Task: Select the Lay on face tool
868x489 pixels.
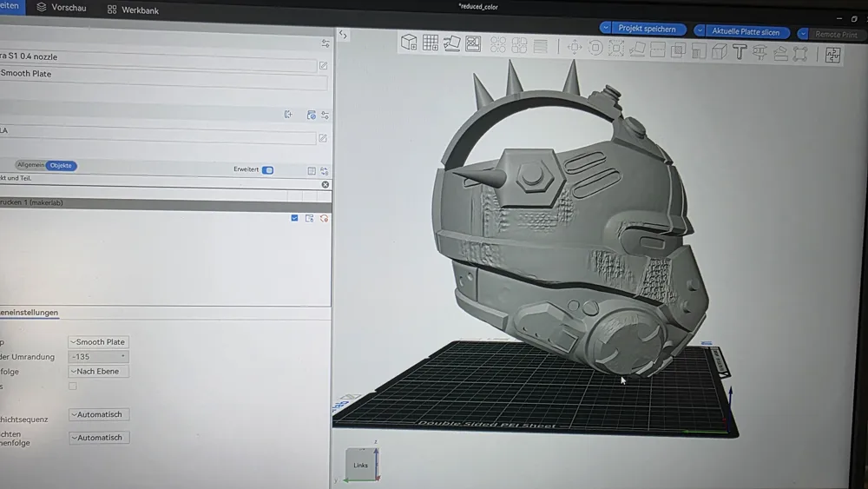Action: point(637,50)
